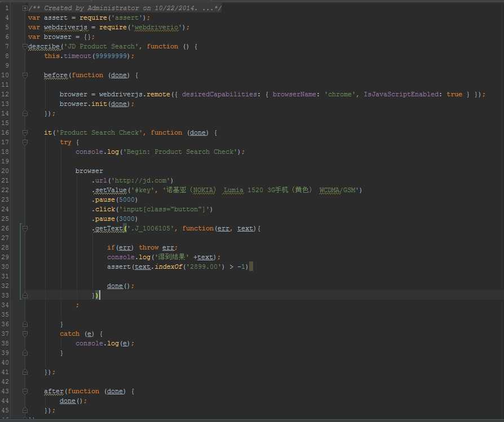Click the throw keyword on line 28
The width and height of the screenshot is (504, 422).
pos(148,247)
